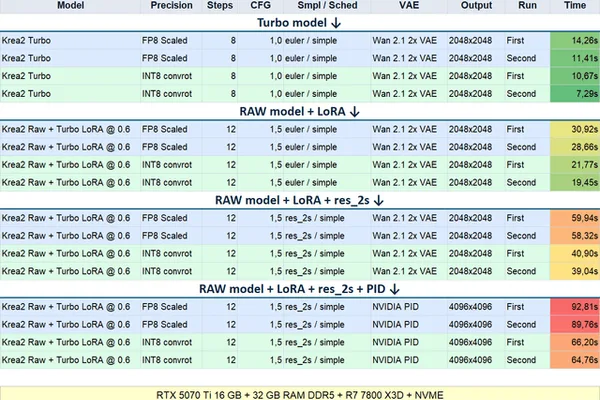
Task: Click the time cell '66,20s'
Action: click(575, 342)
